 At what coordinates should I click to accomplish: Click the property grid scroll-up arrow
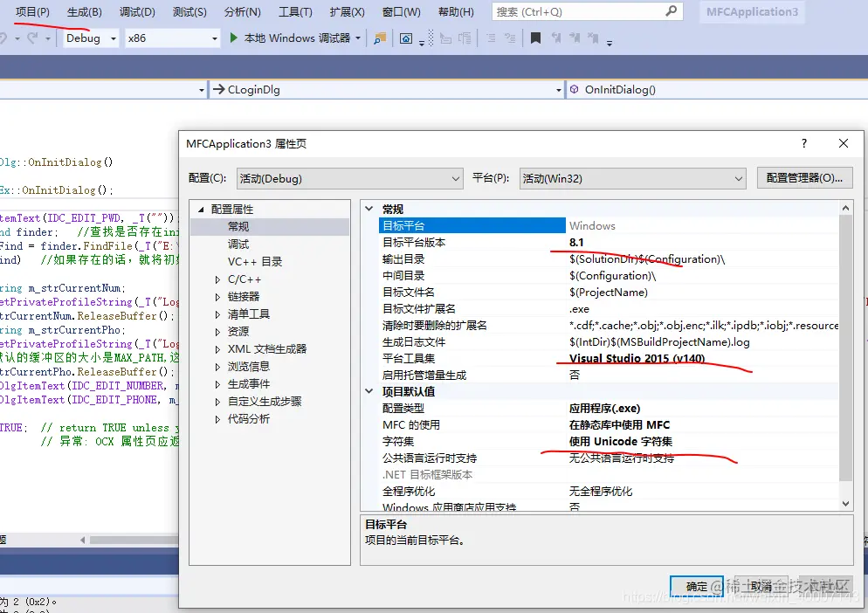coord(845,208)
